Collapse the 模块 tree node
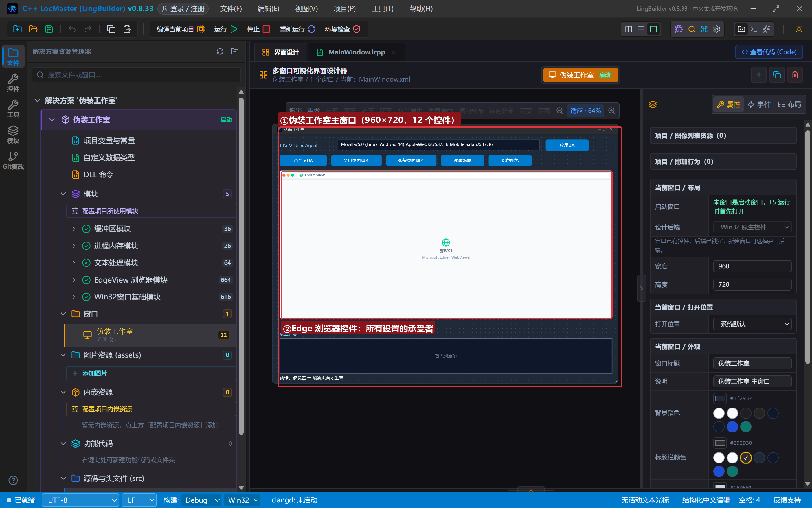Image resolution: width=812 pixels, height=508 pixels. [x=63, y=194]
